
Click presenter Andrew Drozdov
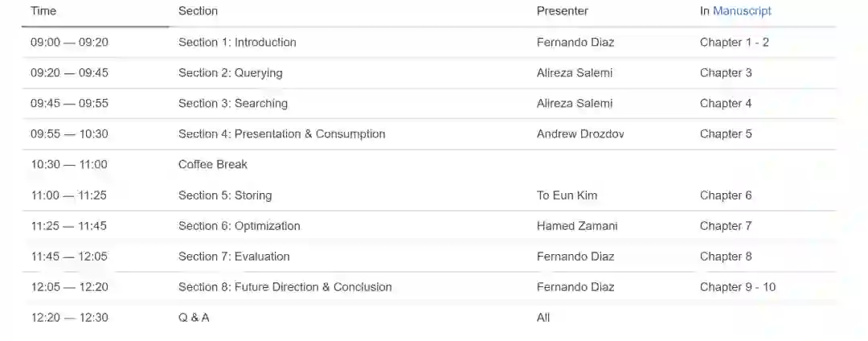point(580,134)
